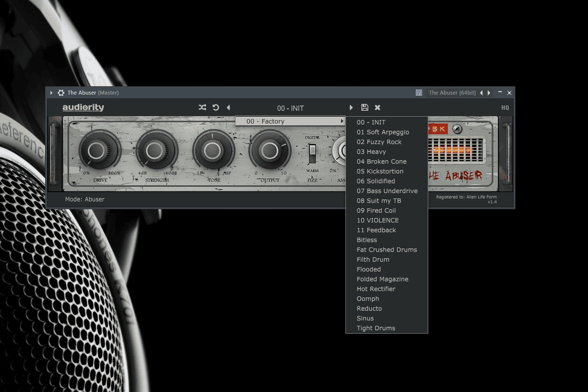Open The Abuser [64bit] preset selector
Image resolution: width=588 pixels, height=392 pixels.
[452, 93]
